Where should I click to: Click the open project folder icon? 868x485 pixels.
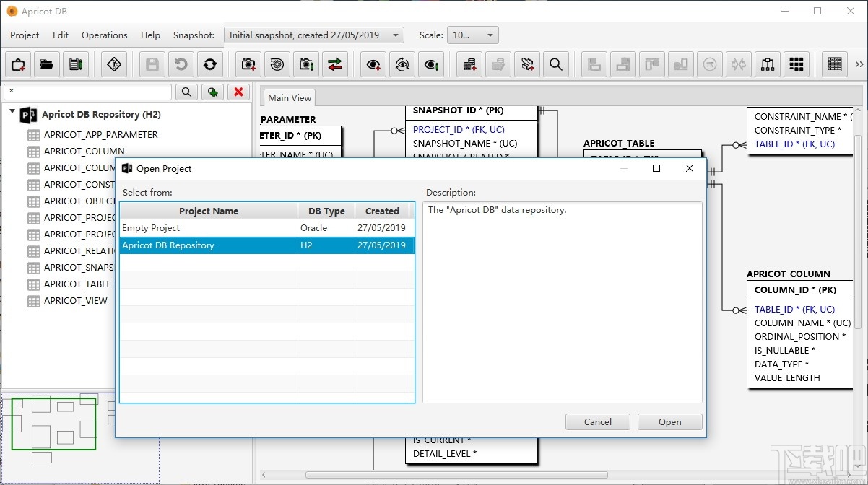47,64
